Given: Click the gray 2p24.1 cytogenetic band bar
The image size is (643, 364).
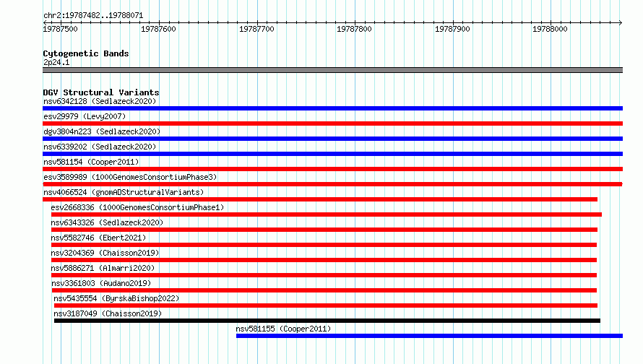Looking at the screenshot, I should point(332,70).
